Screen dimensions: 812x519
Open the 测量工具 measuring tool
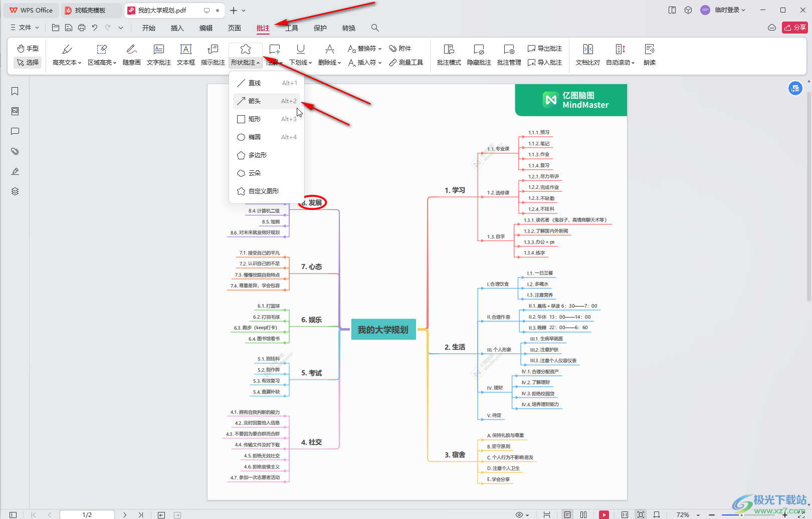click(x=406, y=62)
